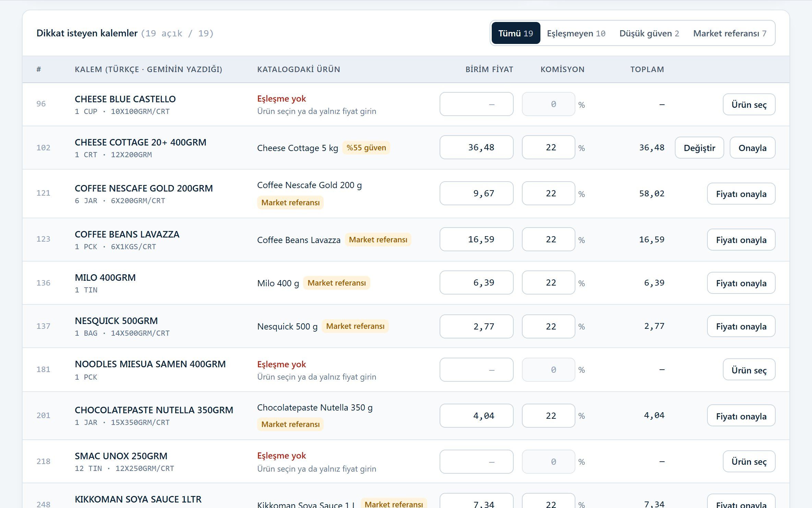Edit unit price 7,34 for Kikkoman Soya Sauce
Image resolution: width=812 pixels, height=508 pixels.
point(477,501)
